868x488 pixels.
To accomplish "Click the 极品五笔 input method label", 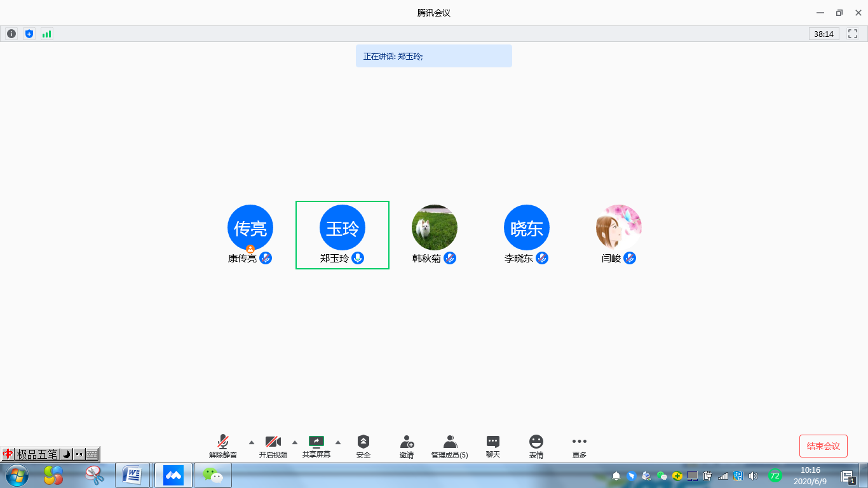I will click(x=37, y=454).
